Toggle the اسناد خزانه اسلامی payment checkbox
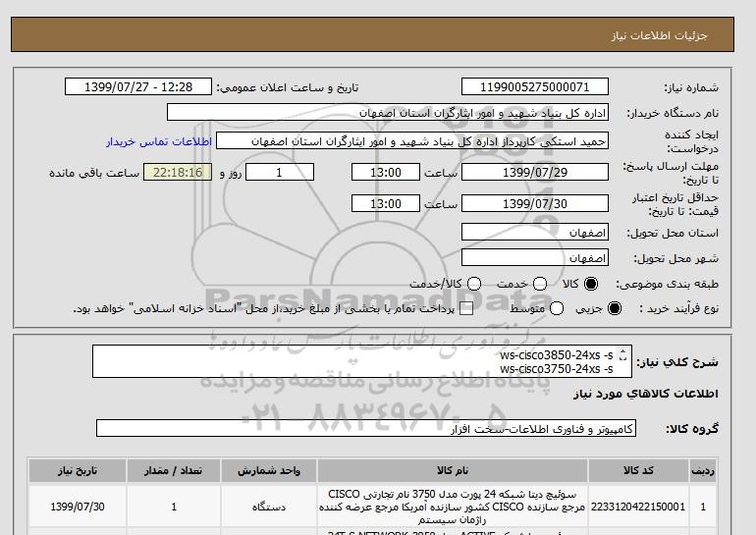The width and height of the screenshot is (756, 535). tap(466, 309)
